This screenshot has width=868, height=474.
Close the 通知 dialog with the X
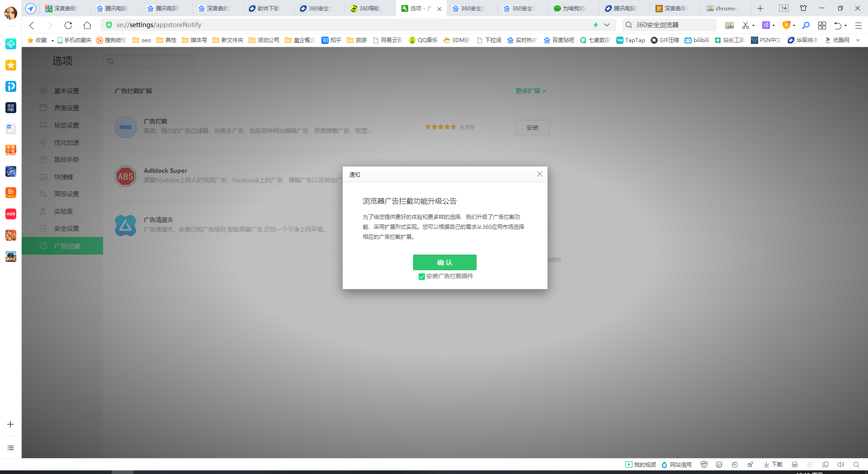click(x=539, y=174)
